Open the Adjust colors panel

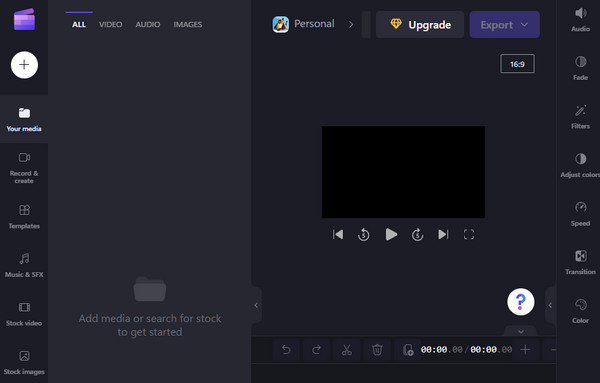coord(580,165)
